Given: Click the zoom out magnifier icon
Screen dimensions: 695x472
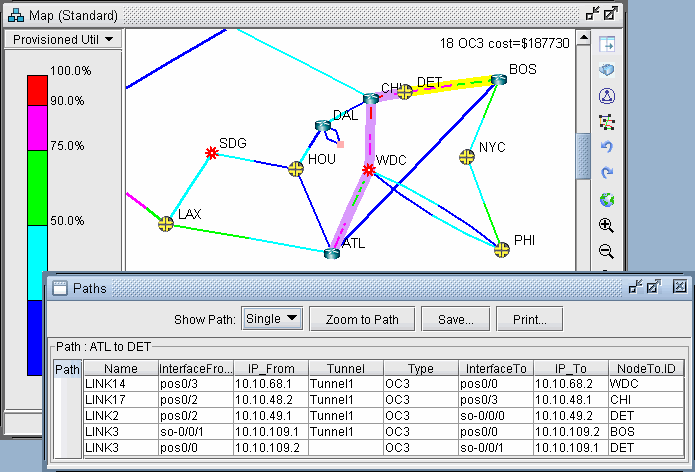Looking at the screenshot, I should (606, 251).
